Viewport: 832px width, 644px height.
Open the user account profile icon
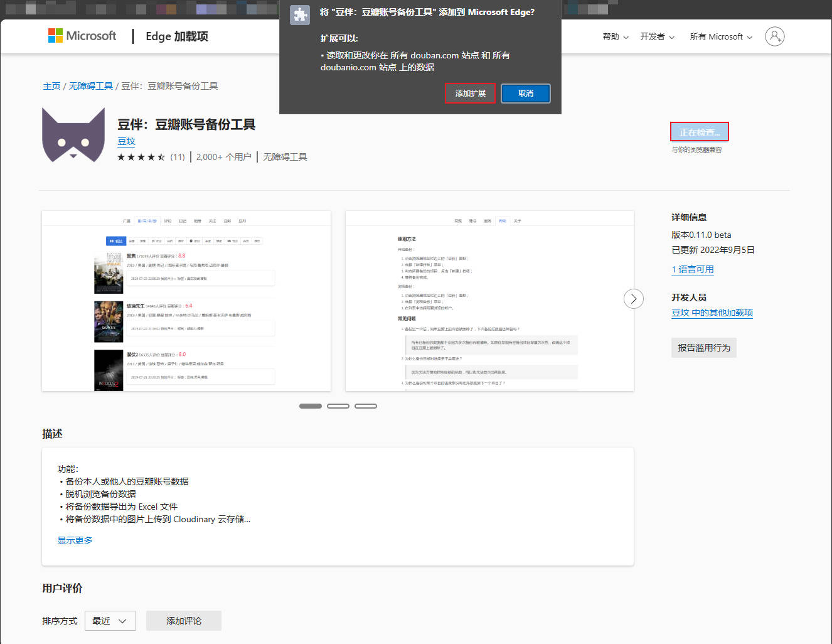[774, 36]
